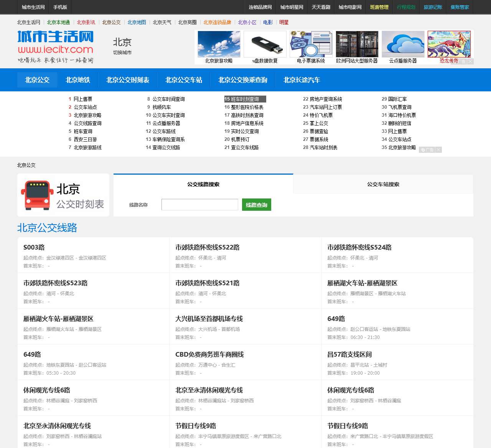
Task: Open the 北京旅游攻略 sky thumbnail
Action: 219,44
